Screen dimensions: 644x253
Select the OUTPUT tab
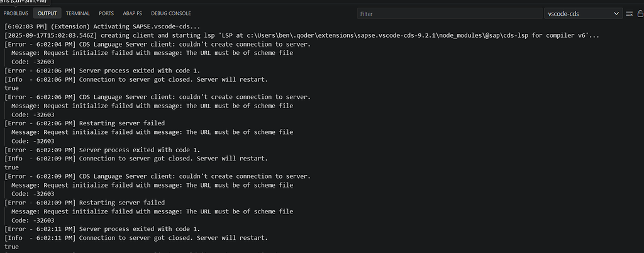coord(47,13)
